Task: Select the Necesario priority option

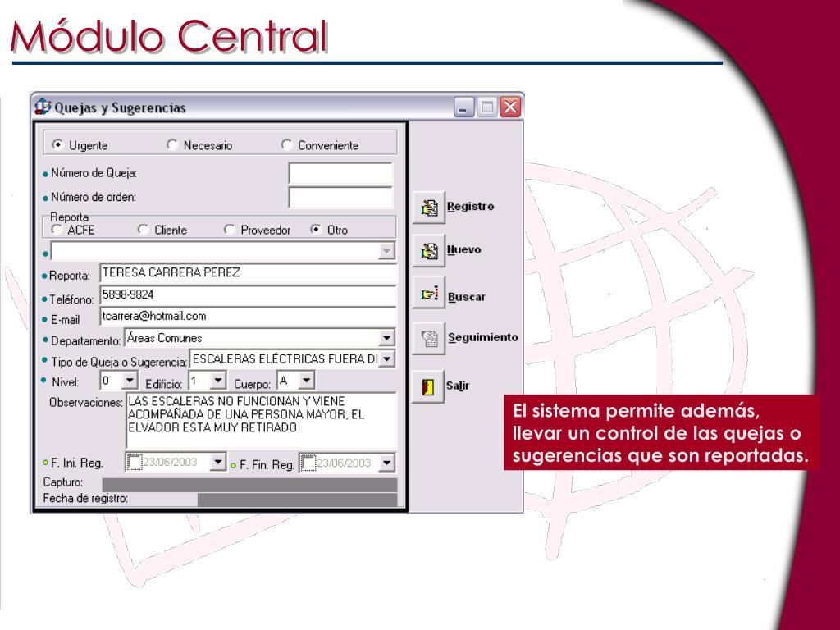Action: (x=171, y=144)
